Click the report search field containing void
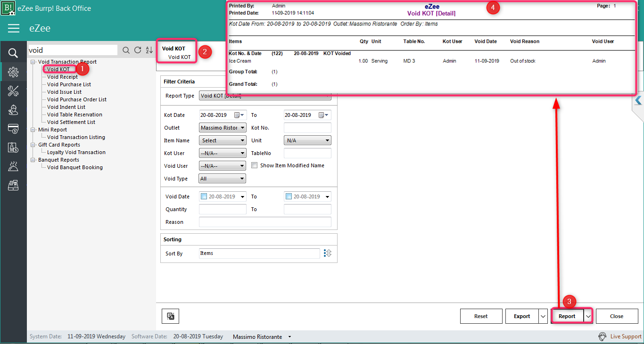Viewport: 644px width, 344px height. [x=73, y=50]
